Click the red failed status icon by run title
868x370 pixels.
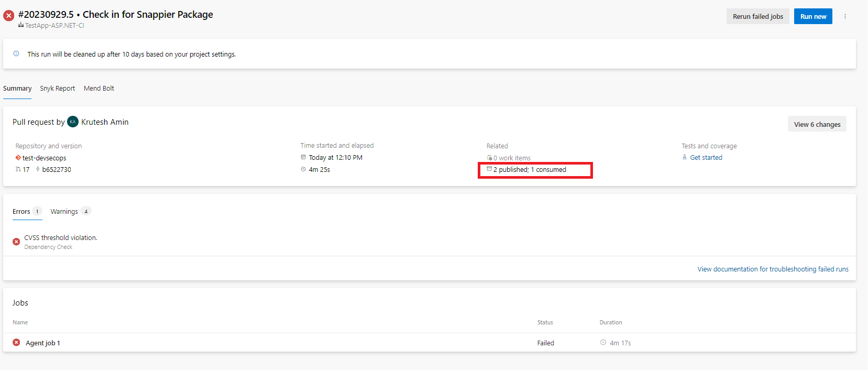tap(9, 16)
